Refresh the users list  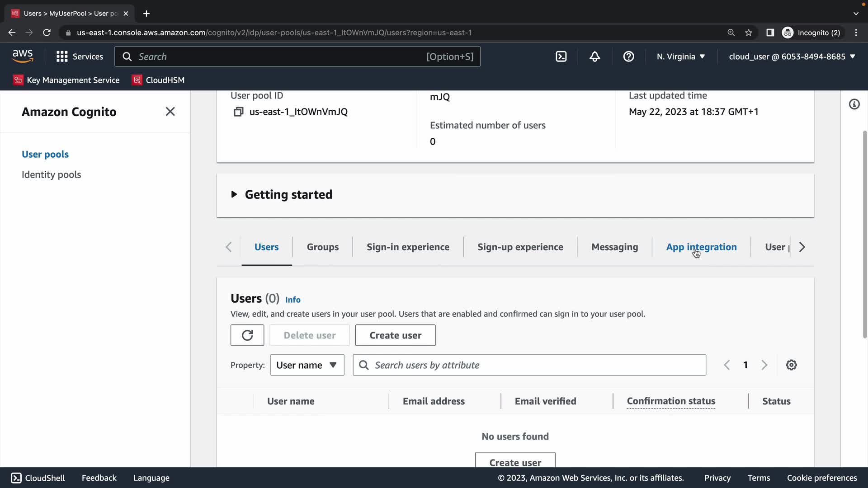tap(247, 335)
